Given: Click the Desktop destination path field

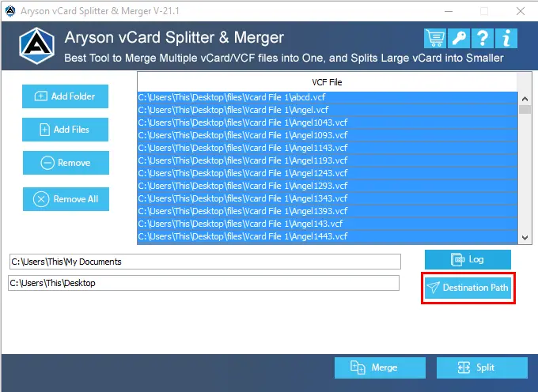Looking at the screenshot, I should tap(204, 283).
